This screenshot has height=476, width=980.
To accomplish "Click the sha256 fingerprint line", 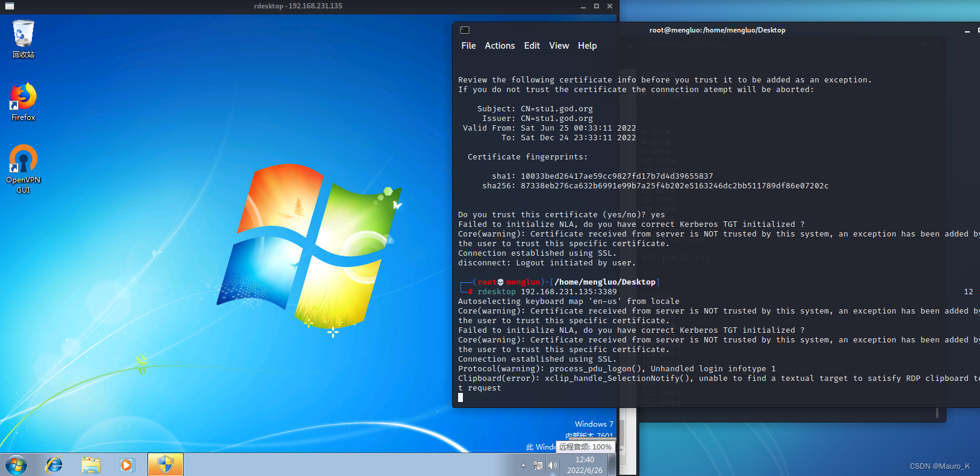I will (x=656, y=186).
